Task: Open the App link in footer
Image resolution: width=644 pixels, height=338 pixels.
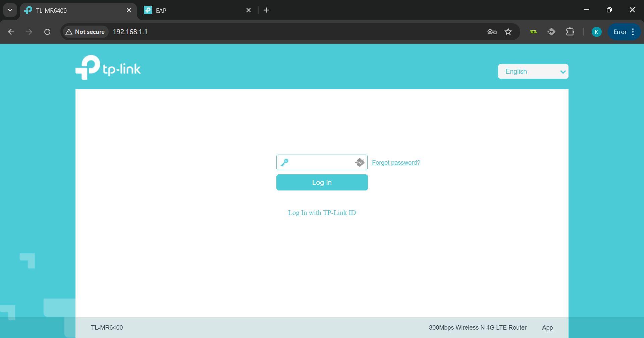Action: tap(547, 328)
